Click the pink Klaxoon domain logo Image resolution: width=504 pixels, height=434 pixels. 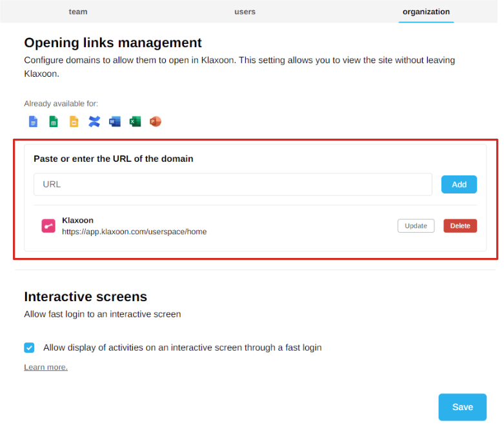coord(48,226)
